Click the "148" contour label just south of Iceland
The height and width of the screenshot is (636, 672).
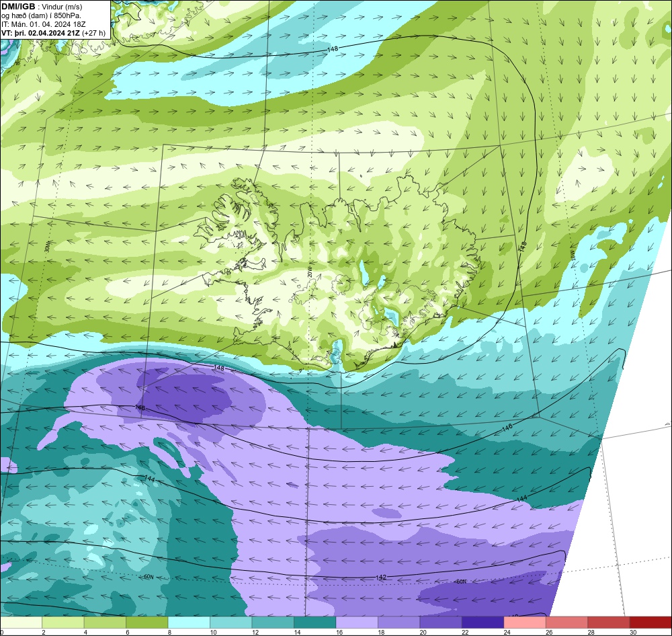pyautogui.click(x=218, y=368)
